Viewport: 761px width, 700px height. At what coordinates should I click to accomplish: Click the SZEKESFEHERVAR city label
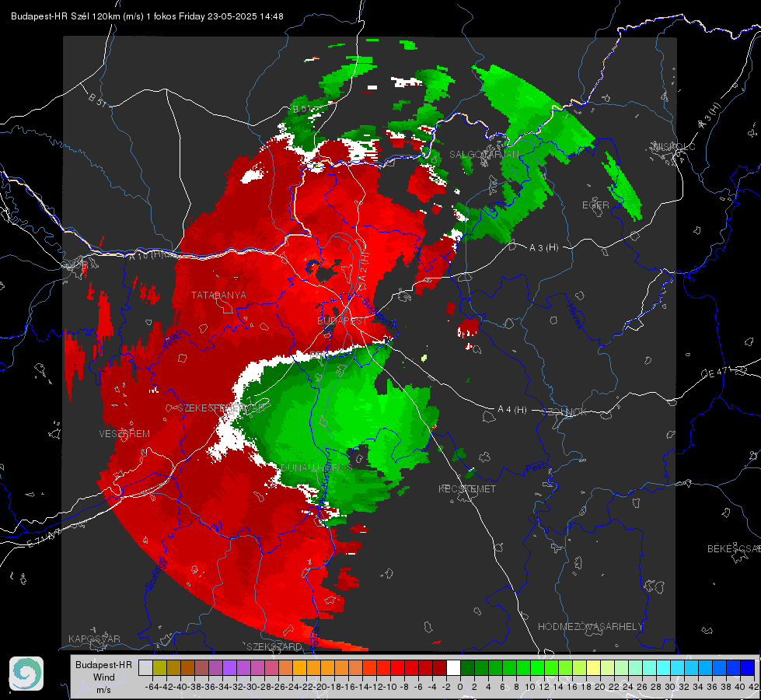[x=221, y=408]
